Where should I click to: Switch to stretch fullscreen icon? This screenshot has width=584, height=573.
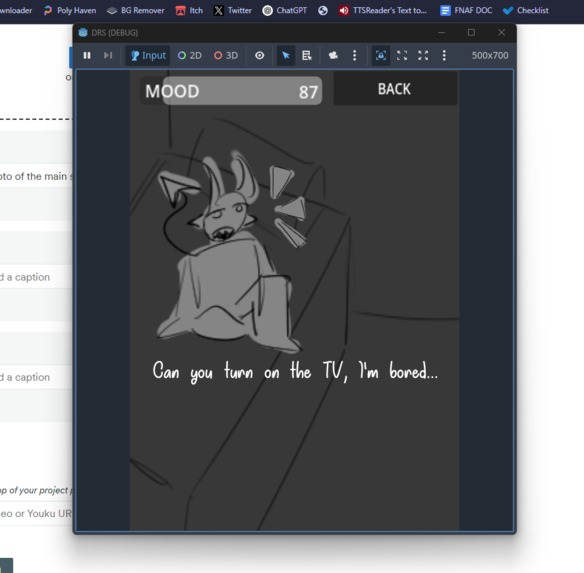[423, 56]
